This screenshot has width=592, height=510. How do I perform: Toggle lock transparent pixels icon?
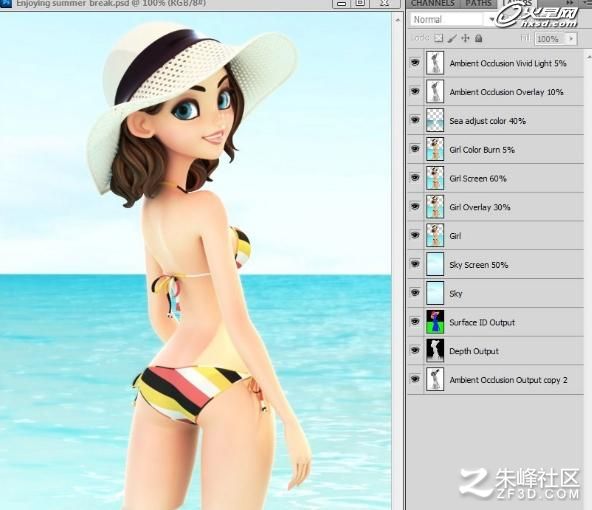[438, 38]
